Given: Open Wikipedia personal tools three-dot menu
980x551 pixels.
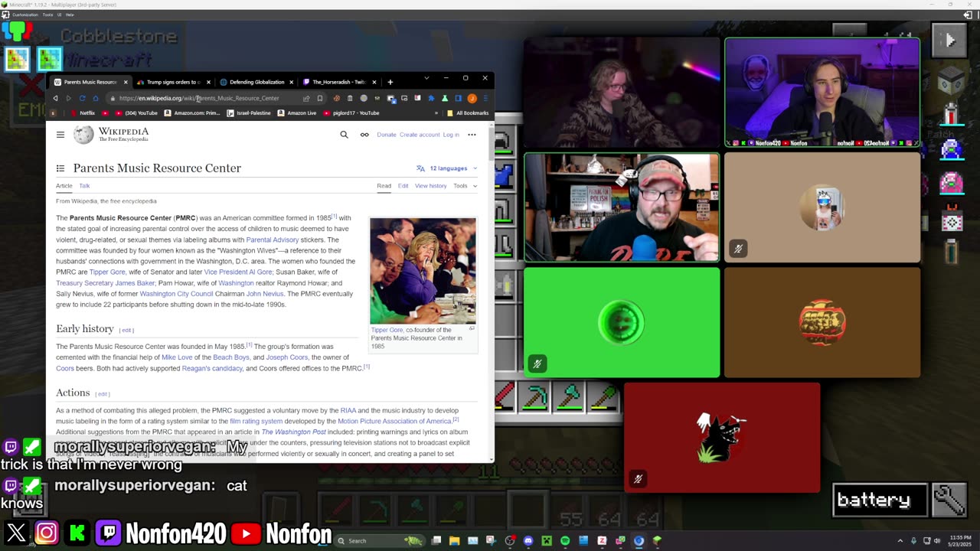Looking at the screenshot, I should tap(472, 135).
